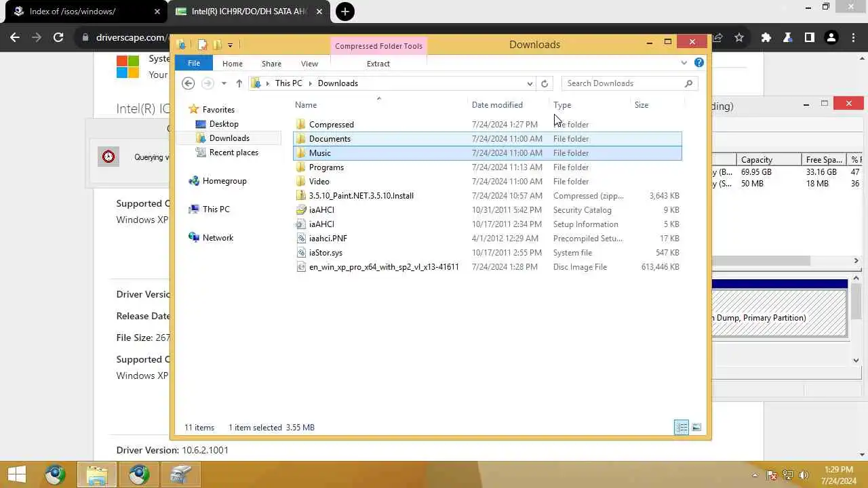Open a new Chrome tab plus button

coord(345,12)
